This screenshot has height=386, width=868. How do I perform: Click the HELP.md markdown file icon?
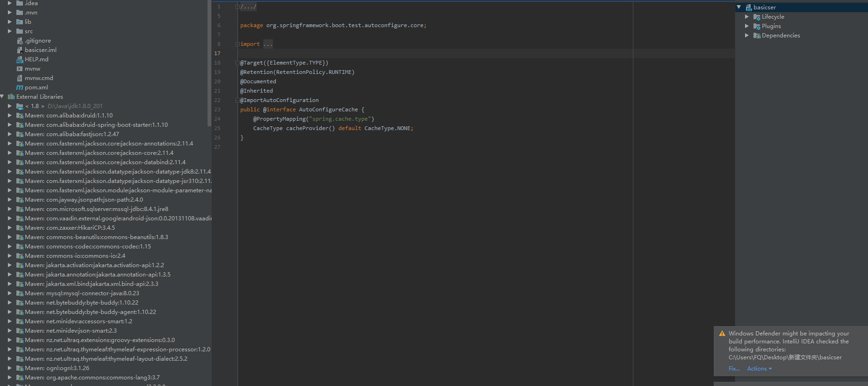point(20,59)
